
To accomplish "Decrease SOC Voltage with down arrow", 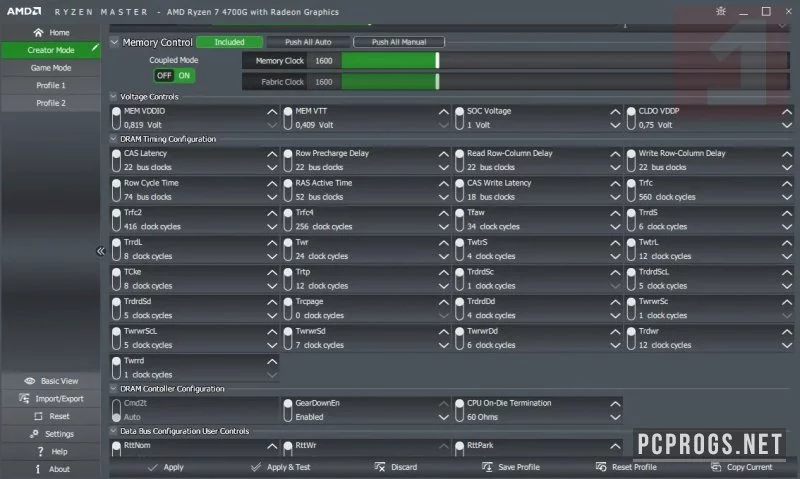I will pos(615,125).
